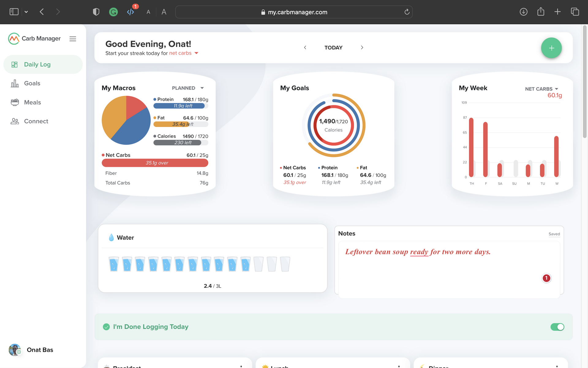This screenshot has width=588, height=368.
Task: Click the twelfth empty water glass
Action: [x=258, y=264]
